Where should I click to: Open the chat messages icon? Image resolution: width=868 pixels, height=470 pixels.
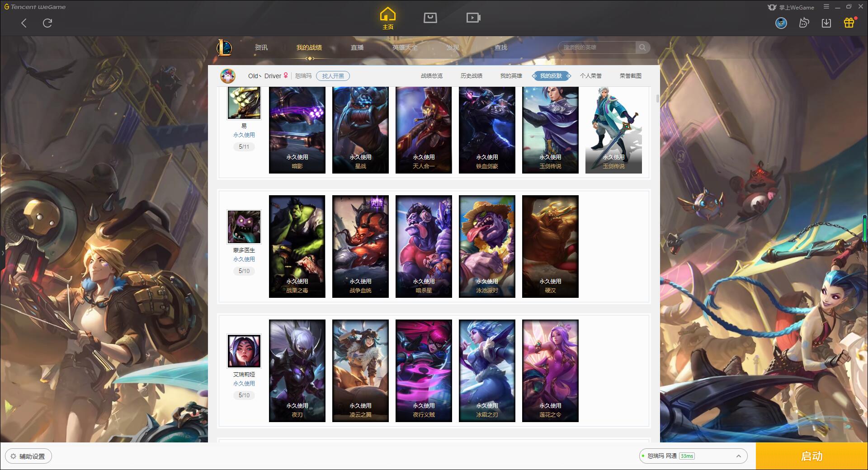click(804, 23)
